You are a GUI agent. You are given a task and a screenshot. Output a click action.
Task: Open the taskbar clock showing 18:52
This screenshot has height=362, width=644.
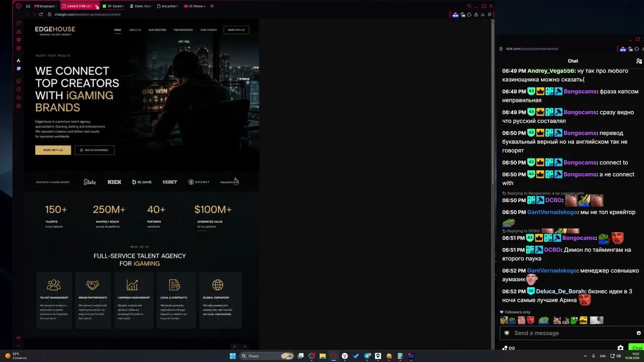(x=632, y=356)
